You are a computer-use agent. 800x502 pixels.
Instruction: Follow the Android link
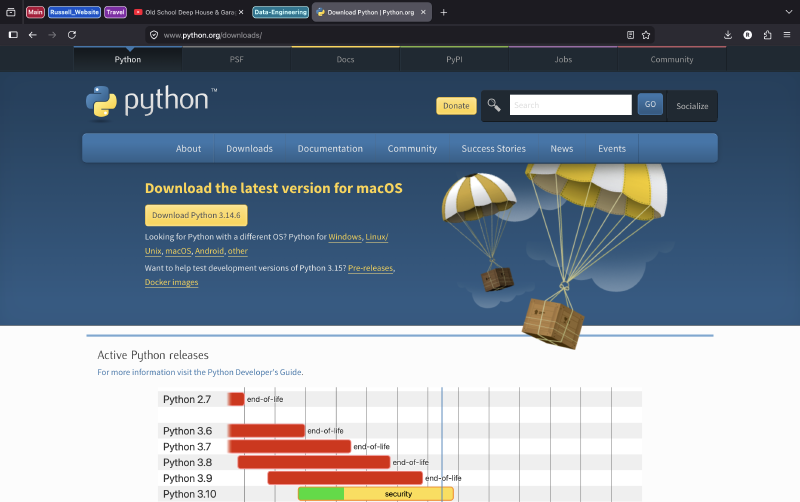209,251
